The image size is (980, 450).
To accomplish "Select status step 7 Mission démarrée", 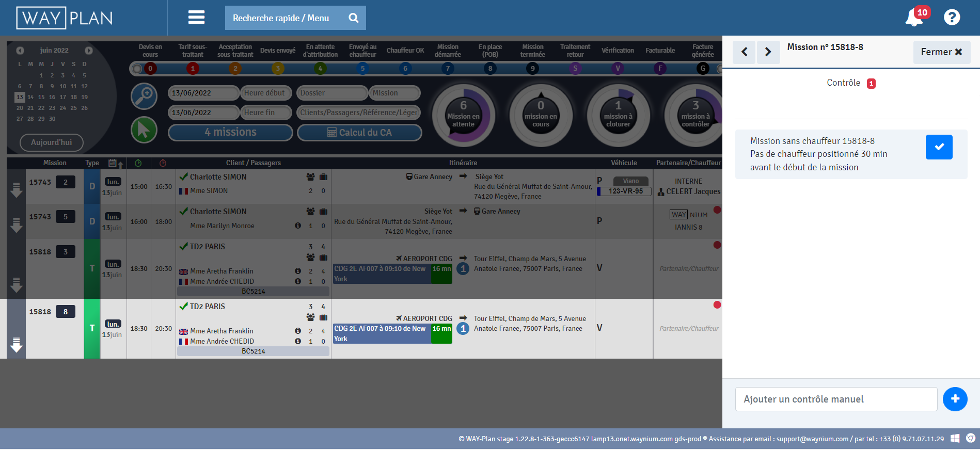I will pyautogui.click(x=448, y=68).
